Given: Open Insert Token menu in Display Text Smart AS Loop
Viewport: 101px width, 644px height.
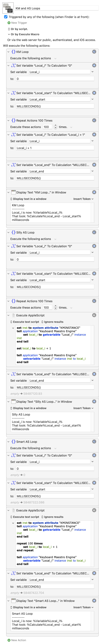Looking at the screenshot, I should (83, 607).
